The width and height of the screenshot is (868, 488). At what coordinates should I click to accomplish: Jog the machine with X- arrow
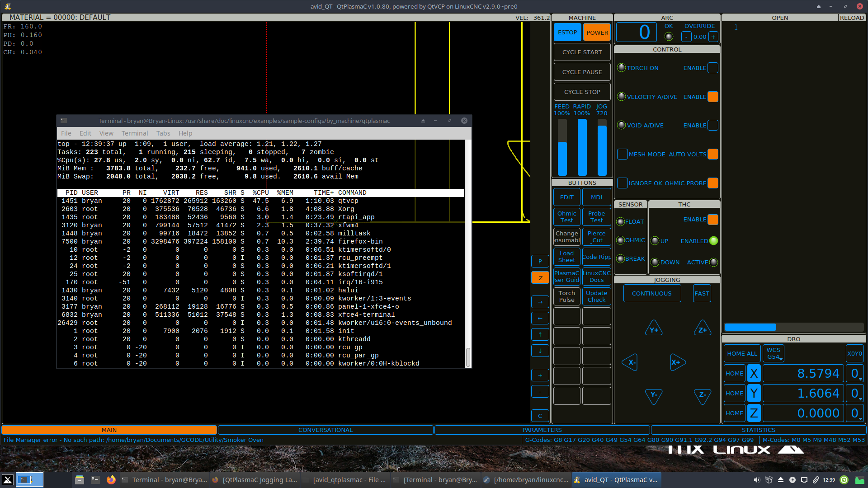(630, 362)
